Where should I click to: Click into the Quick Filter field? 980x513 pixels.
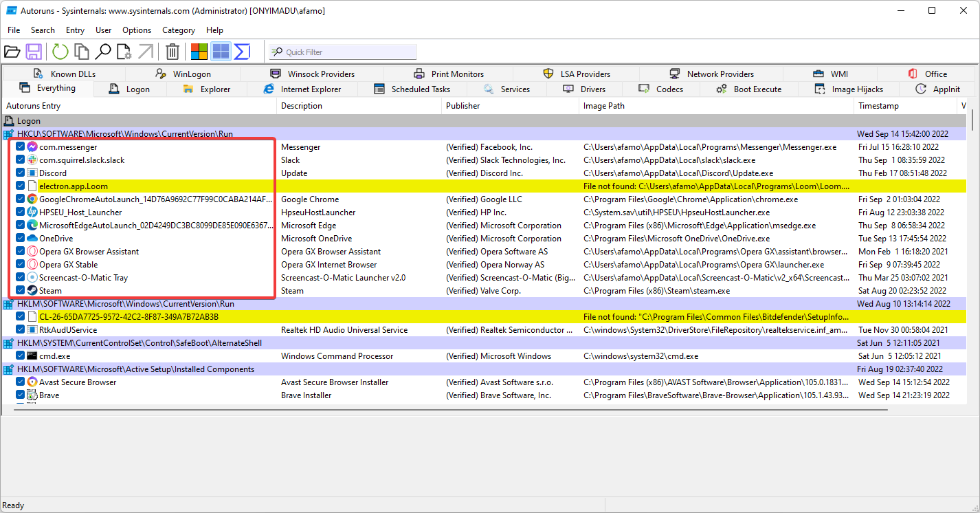(x=342, y=52)
